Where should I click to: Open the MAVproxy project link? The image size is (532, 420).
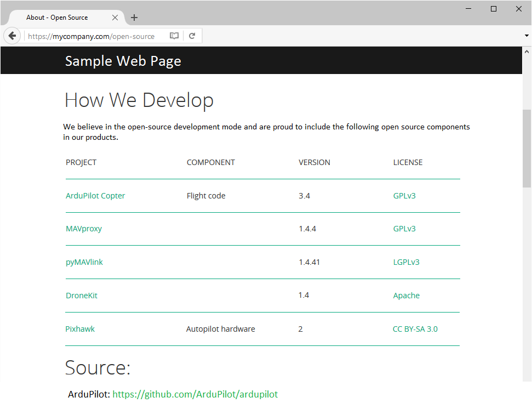point(84,229)
